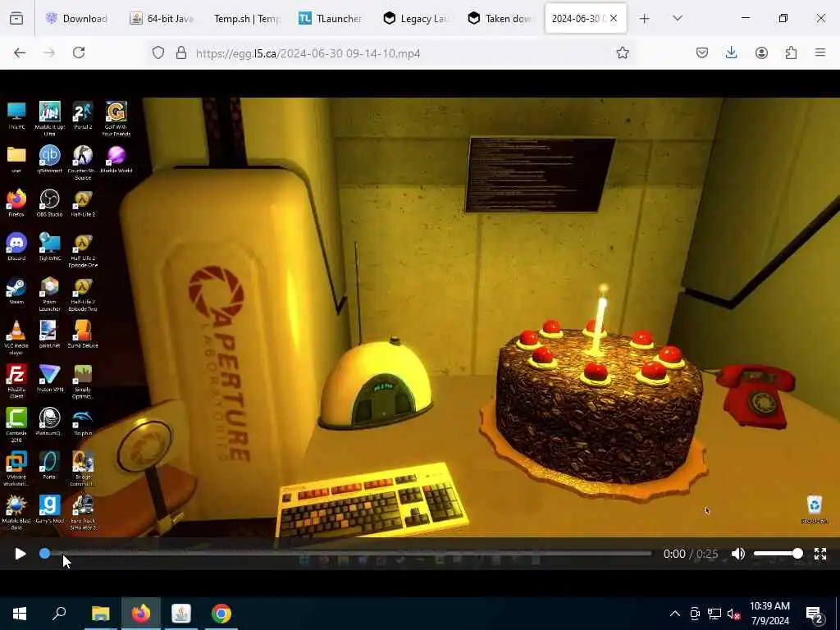The width and height of the screenshot is (840, 630).
Task: Select the Firefox taskbar icon
Action: [141, 614]
